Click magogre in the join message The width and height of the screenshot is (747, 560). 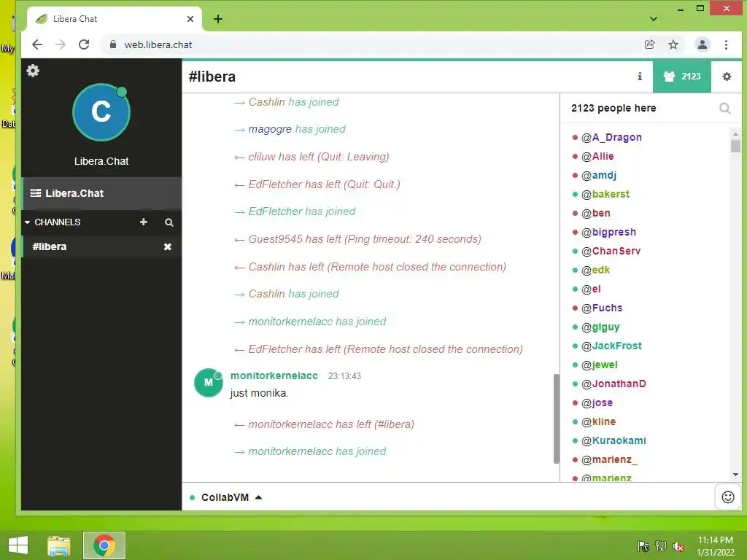tap(270, 129)
